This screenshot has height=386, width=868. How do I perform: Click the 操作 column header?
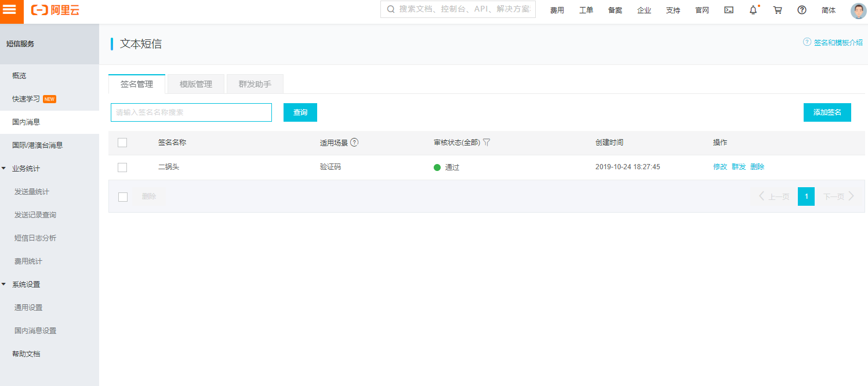(720, 143)
